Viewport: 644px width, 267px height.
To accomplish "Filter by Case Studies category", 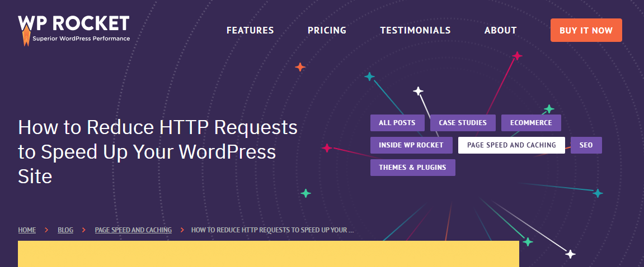I will pyautogui.click(x=463, y=123).
